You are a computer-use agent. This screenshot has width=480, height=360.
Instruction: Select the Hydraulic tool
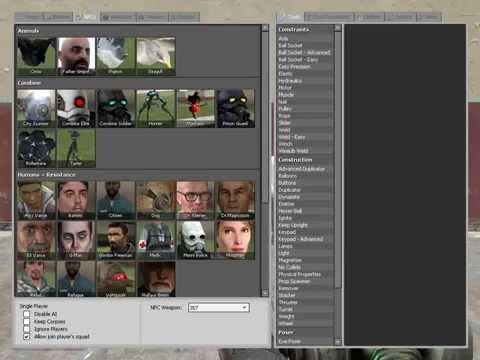point(305,81)
